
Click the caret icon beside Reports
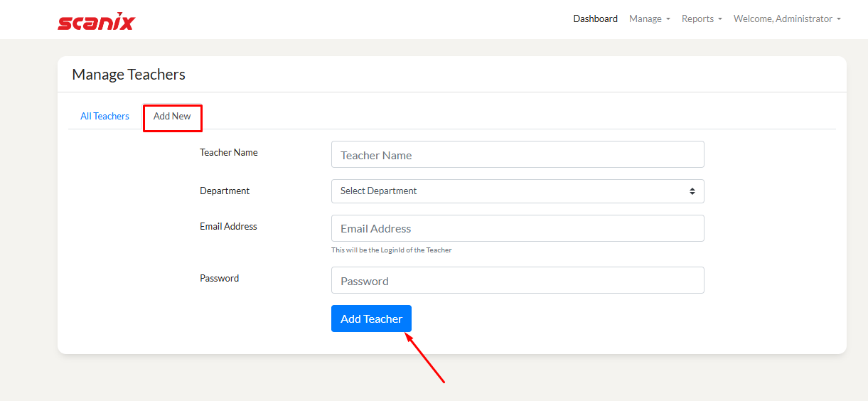[x=720, y=19]
